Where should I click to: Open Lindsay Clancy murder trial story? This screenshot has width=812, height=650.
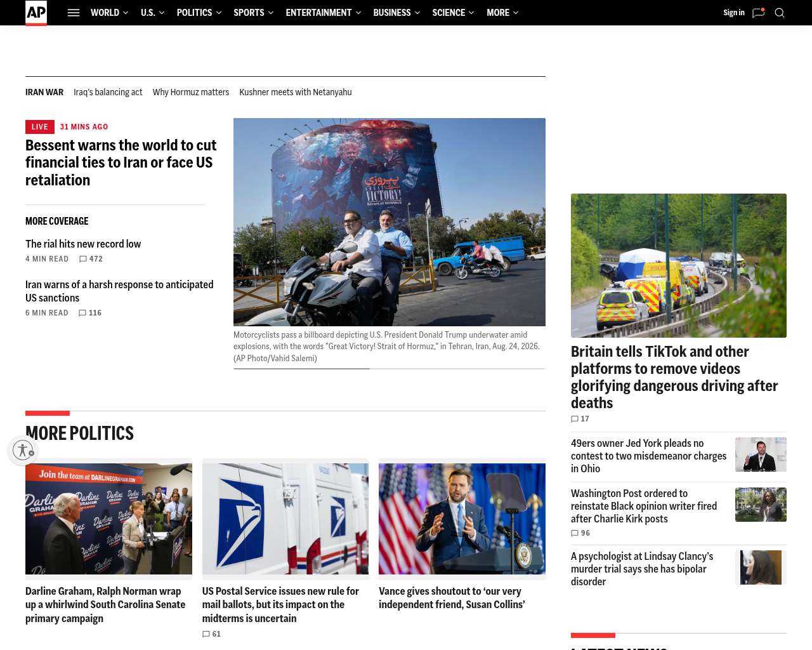(642, 569)
